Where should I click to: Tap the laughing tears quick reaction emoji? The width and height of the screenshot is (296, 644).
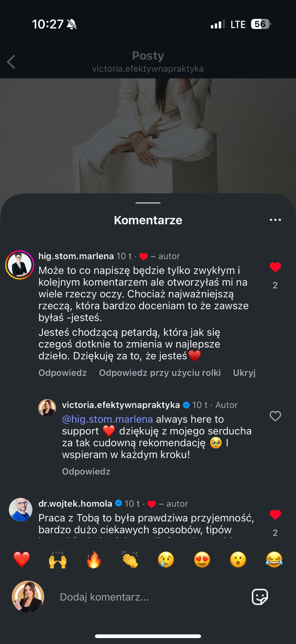[x=274, y=560]
